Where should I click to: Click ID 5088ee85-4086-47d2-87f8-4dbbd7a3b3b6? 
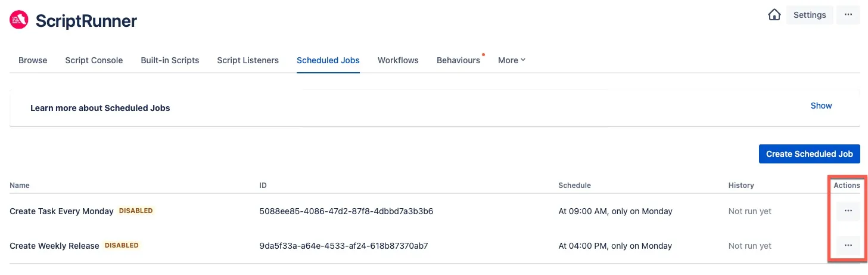[346, 211]
